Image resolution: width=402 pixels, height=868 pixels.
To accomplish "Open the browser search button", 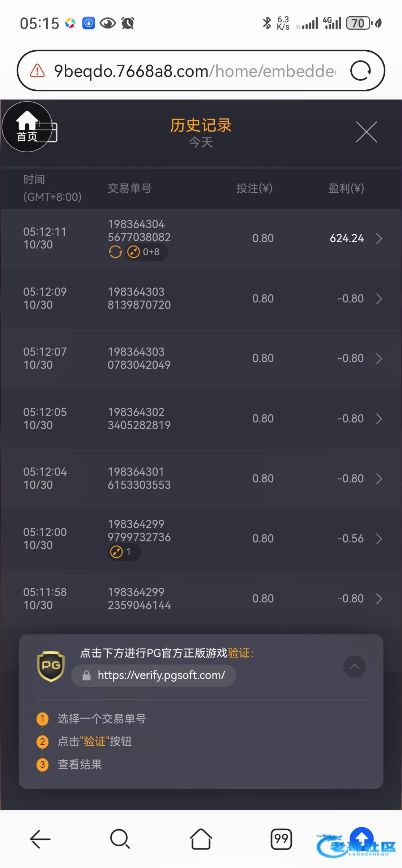I will click(x=120, y=839).
